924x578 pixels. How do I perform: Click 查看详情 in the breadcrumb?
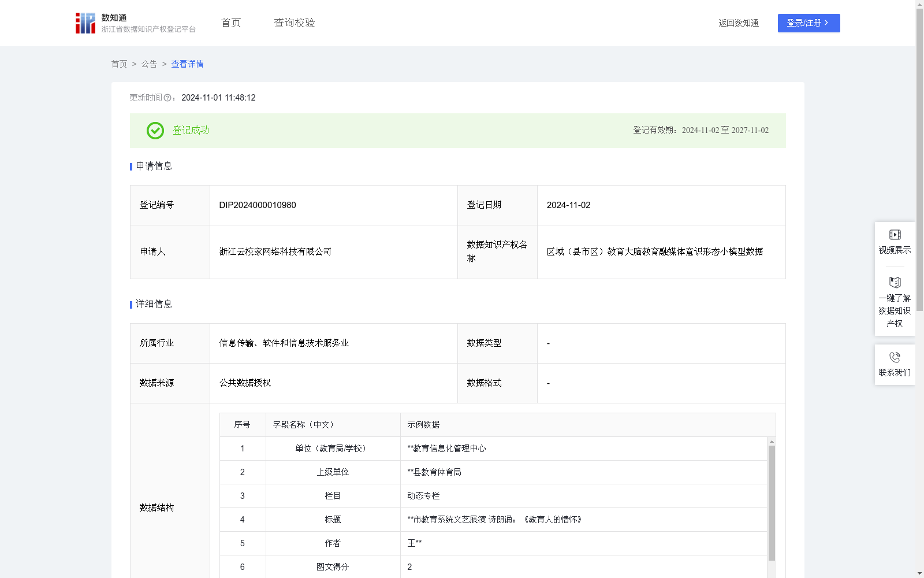(x=187, y=64)
